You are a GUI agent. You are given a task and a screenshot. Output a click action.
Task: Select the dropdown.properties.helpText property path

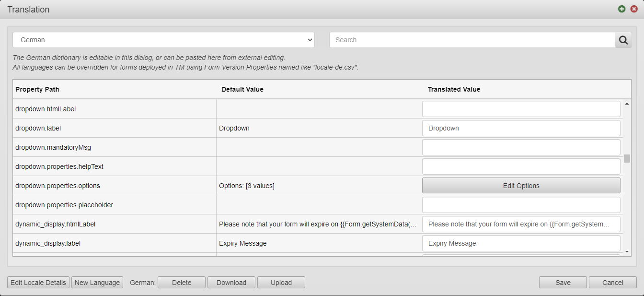coord(59,166)
